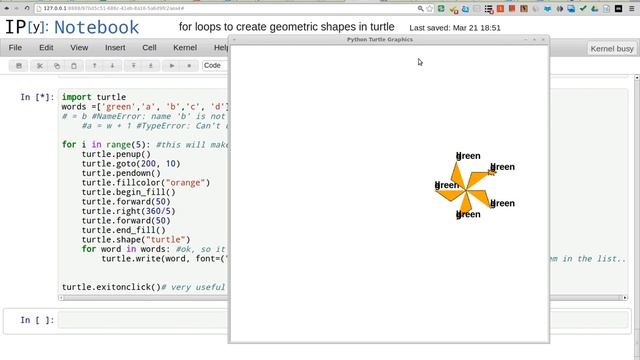640x360 pixels.
Task: Click the In [*]: prompt label
Action: pyautogui.click(x=37, y=97)
